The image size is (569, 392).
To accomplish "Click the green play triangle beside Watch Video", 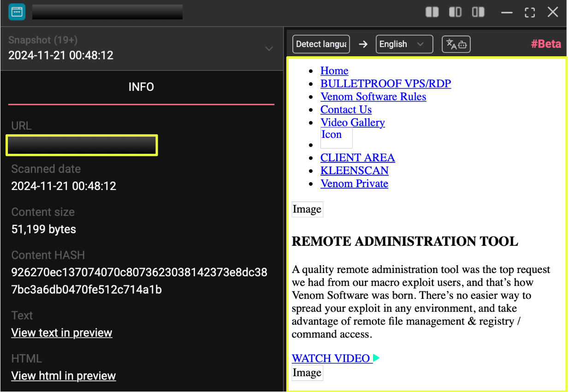I will [x=376, y=358].
